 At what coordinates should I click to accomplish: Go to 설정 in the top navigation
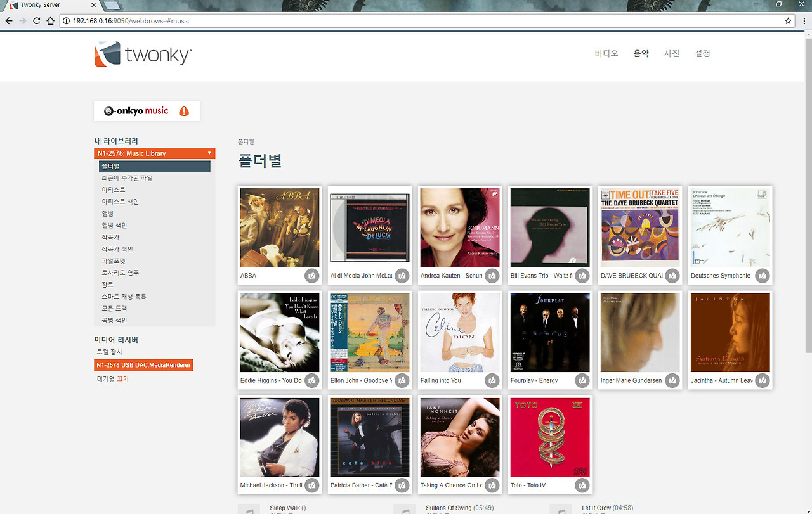point(703,54)
